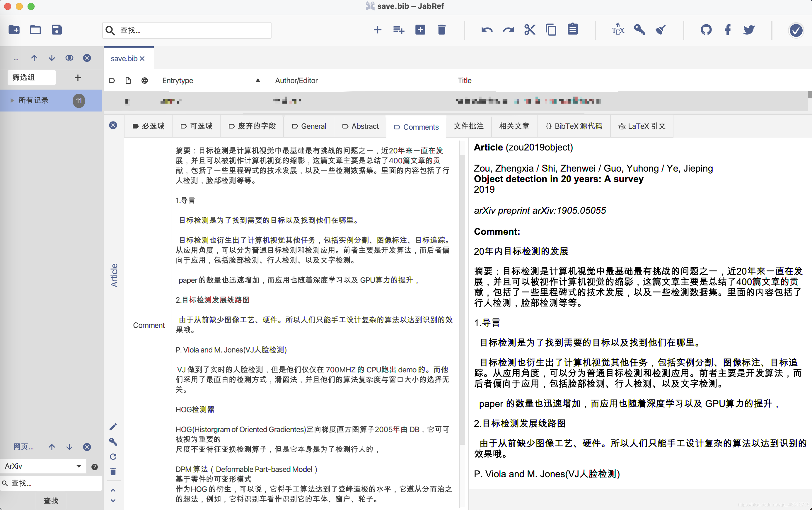Add entry from plain text (boxed plus) icon

[x=420, y=30]
